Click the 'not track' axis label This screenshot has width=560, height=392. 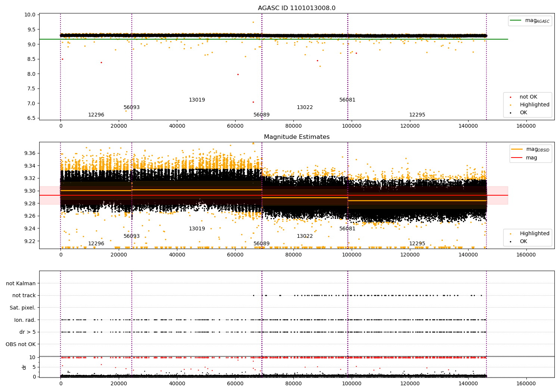(x=24, y=296)
